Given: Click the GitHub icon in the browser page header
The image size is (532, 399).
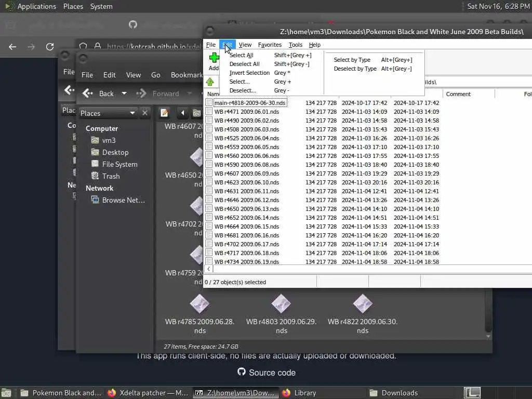Looking at the screenshot, I should coord(132,24).
